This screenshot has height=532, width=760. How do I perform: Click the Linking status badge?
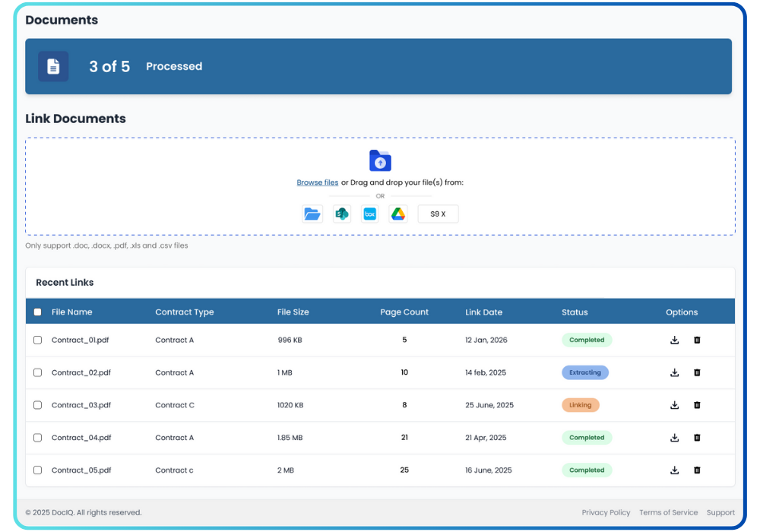(580, 405)
